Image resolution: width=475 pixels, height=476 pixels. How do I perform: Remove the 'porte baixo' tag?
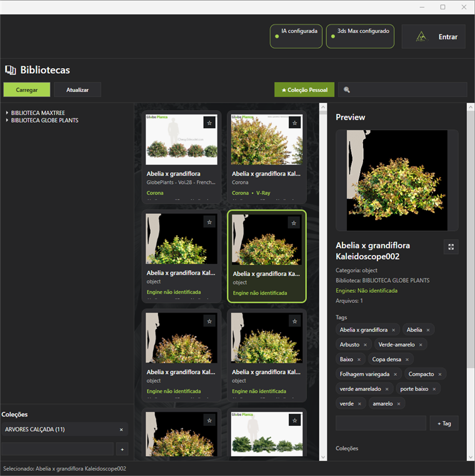pyautogui.click(x=434, y=389)
